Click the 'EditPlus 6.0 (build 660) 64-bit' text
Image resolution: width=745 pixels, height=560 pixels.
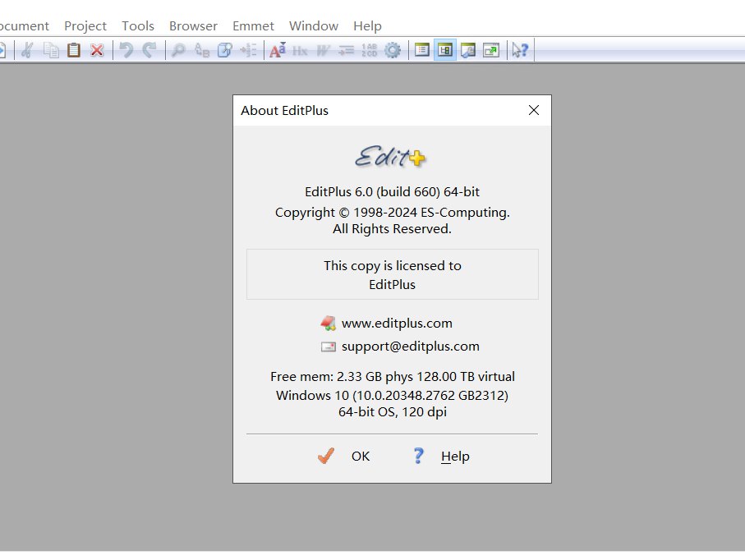[392, 191]
